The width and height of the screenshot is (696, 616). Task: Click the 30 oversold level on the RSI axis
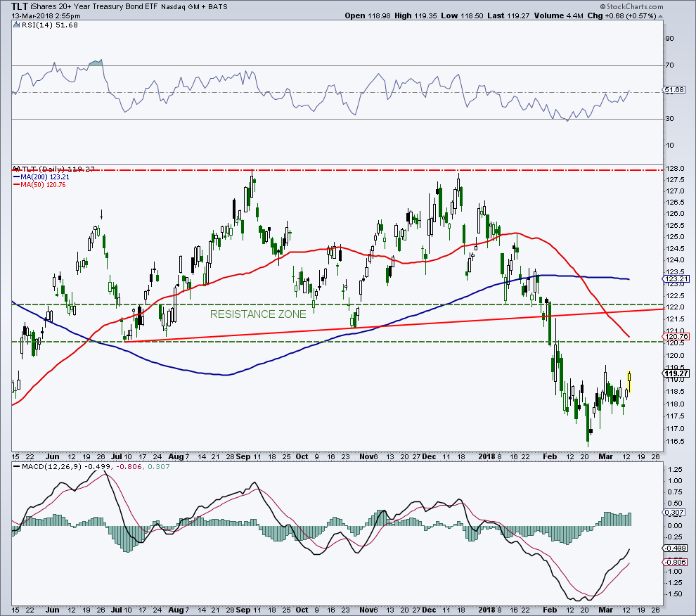tap(669, 119)
